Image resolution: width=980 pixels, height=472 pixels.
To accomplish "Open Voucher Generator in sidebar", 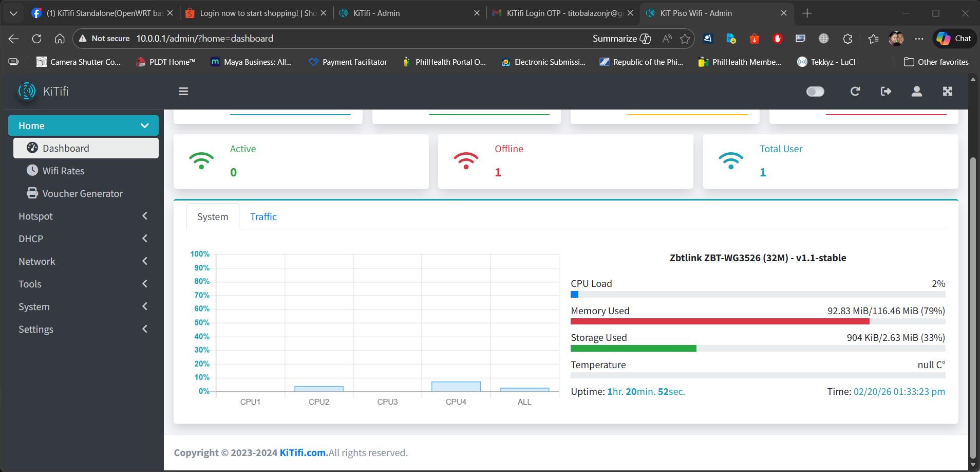I will click(86, 193).
